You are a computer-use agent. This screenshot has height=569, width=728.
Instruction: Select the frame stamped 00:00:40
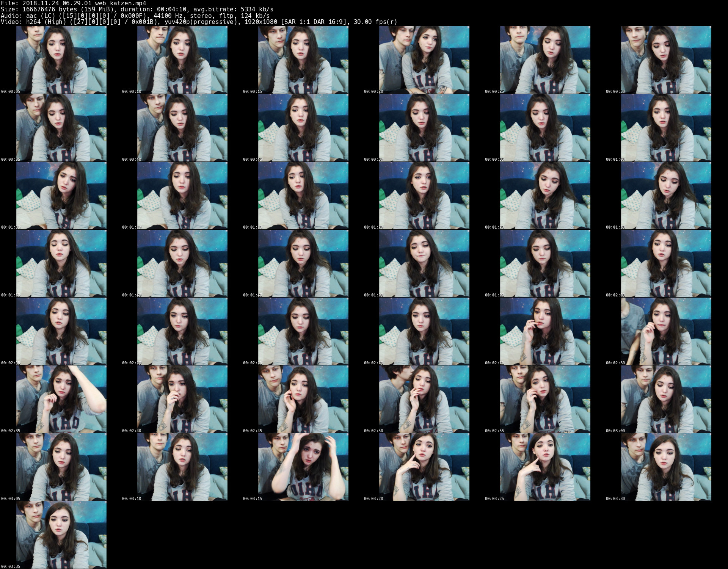182,128
